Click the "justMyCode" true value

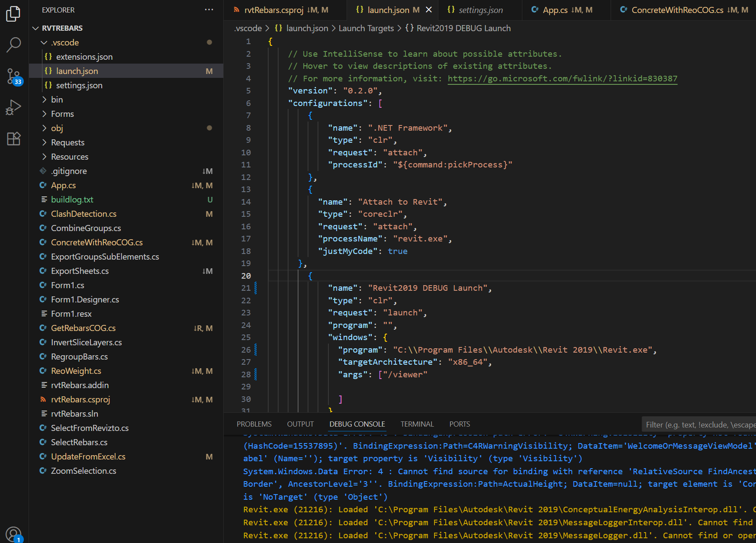point(397,251)
